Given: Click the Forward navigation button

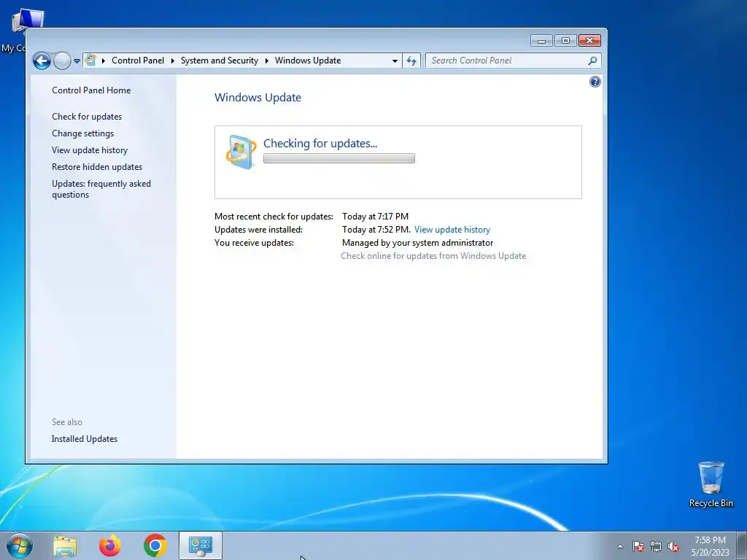Looking at the screenshot, I should point(62,61).
